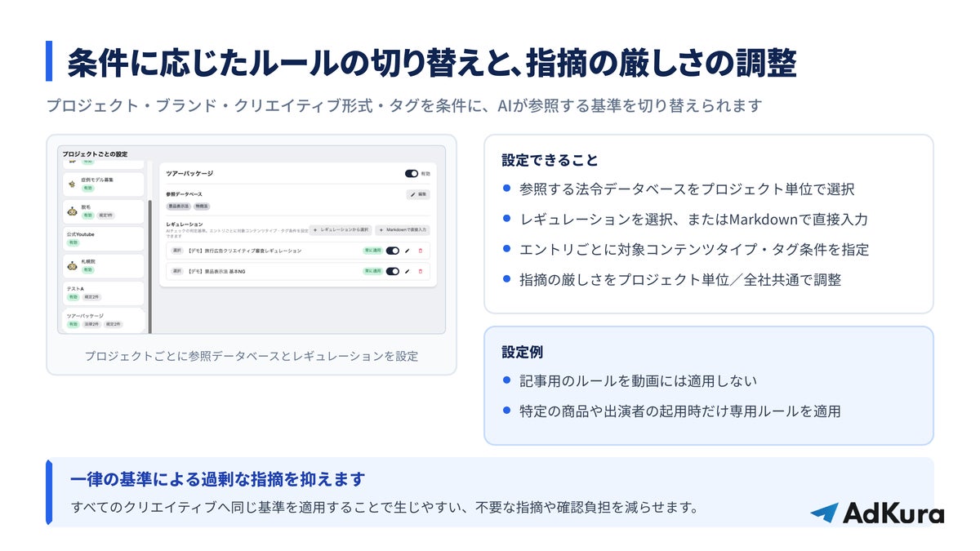Click trash icon on 景品表示法 基本NG row
The height and width of the screenshot is (551, 980).
420,271
